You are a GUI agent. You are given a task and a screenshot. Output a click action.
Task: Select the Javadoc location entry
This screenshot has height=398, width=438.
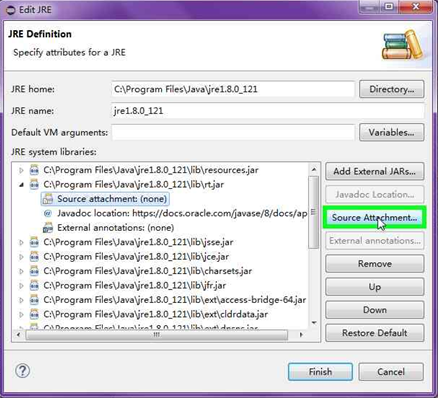182,213
